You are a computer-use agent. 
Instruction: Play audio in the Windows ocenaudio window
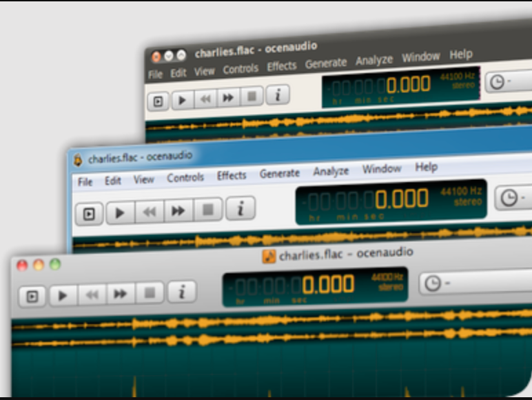point(120,212)
